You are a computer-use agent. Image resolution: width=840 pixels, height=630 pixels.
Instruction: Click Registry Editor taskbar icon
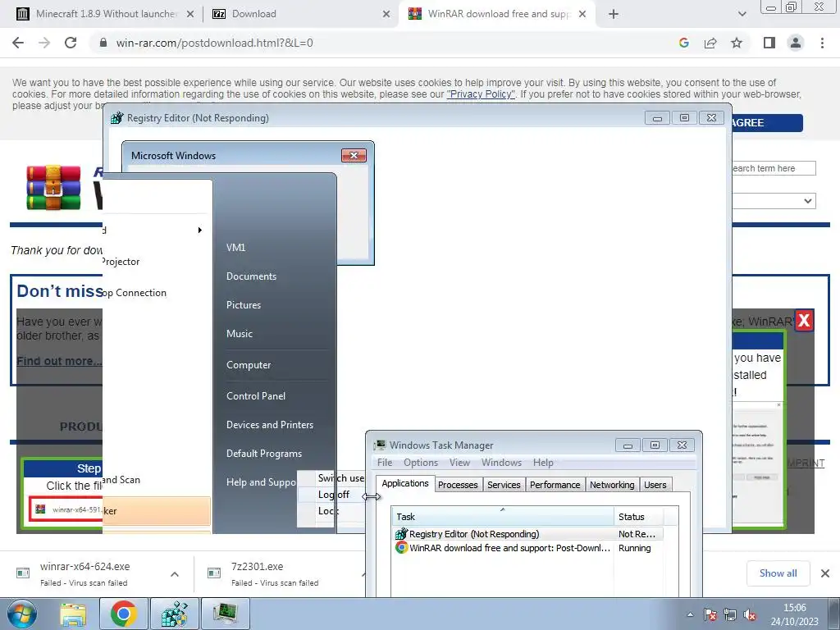(175, 614)
